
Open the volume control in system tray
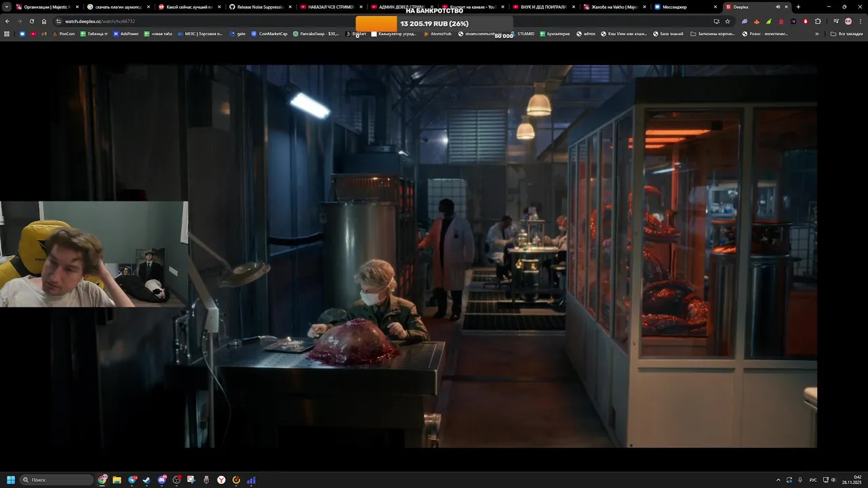[x=833, y=480]
